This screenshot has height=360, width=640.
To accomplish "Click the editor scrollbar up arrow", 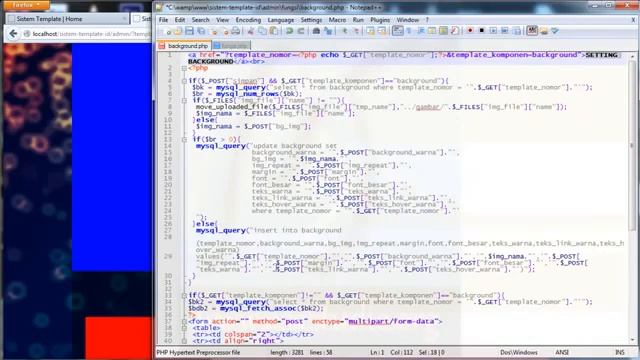I will click(632, 56).
